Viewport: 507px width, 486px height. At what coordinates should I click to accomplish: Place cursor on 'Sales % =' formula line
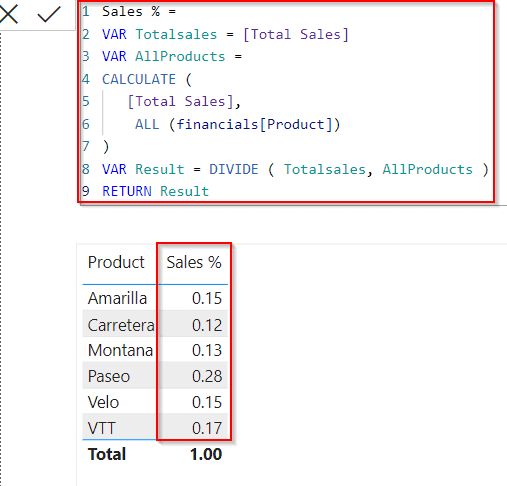pos(139,12)
